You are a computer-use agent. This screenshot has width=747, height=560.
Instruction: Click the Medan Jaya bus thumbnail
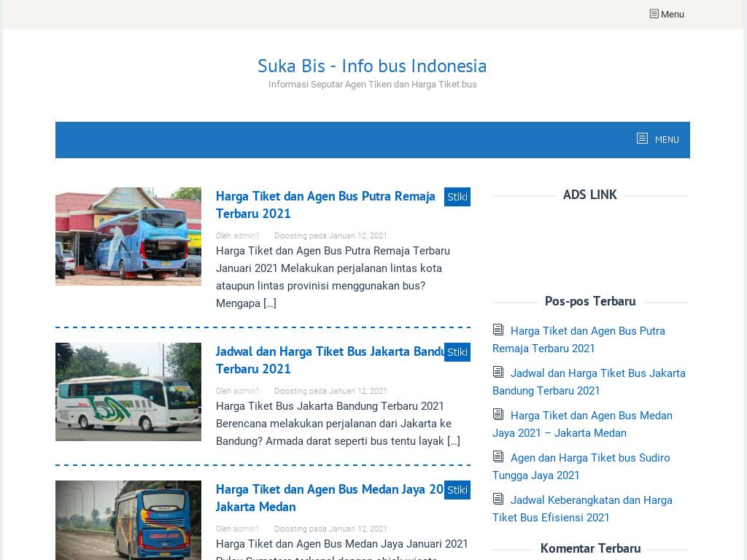[x=128, y=519]
